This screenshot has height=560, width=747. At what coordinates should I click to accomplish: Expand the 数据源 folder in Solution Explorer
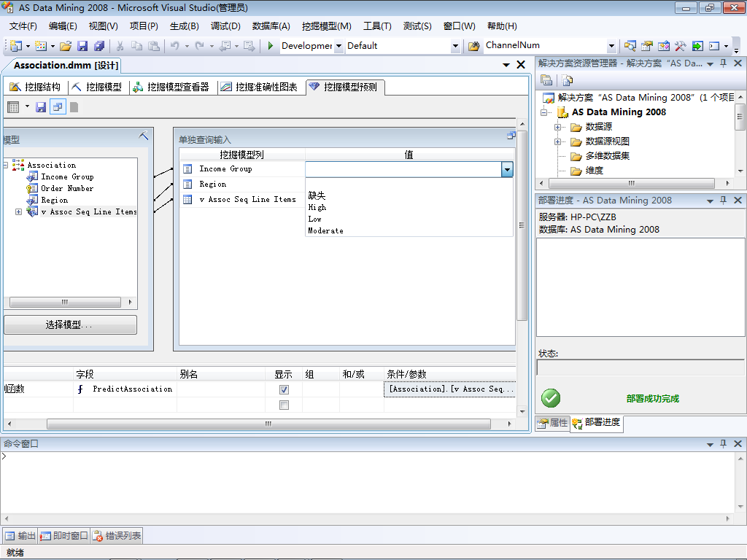coord(557,127)
